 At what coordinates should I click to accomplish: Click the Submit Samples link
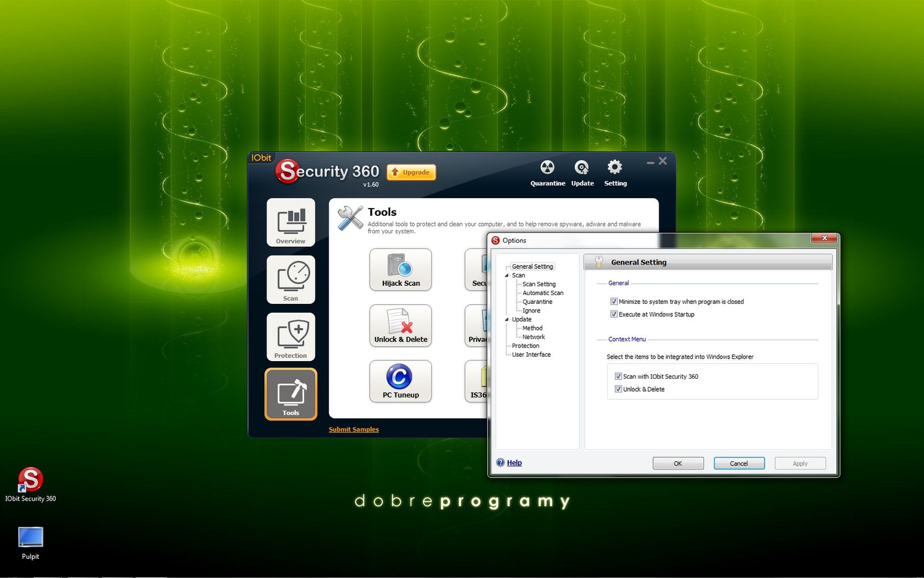(x=354, y=429)
